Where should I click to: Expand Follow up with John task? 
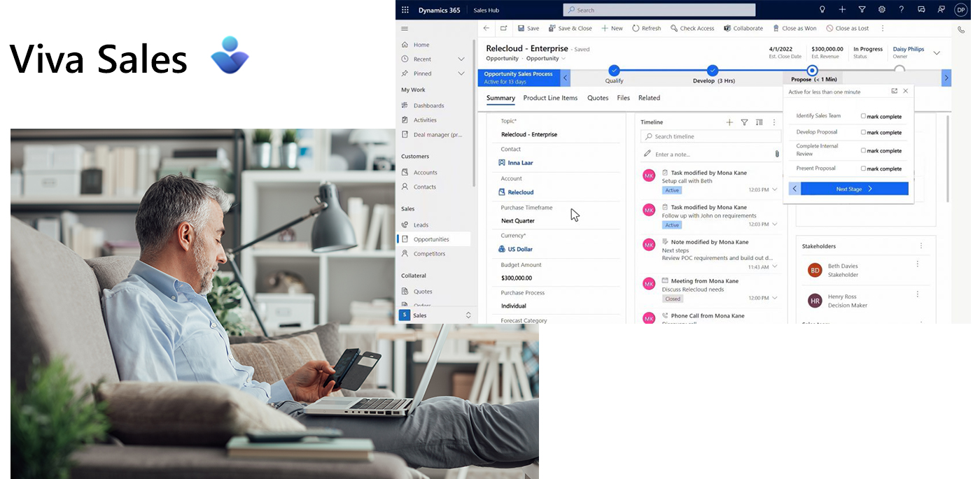coord(775,224)
